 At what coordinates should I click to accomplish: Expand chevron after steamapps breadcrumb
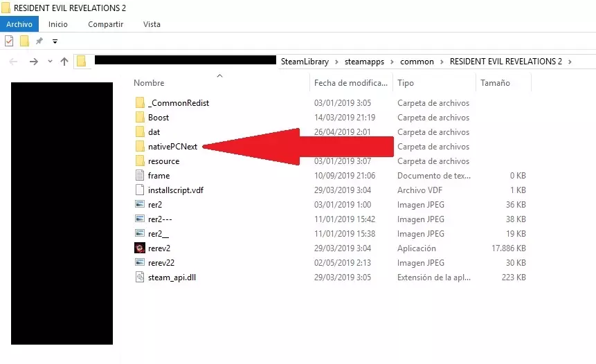pos(392,62)
